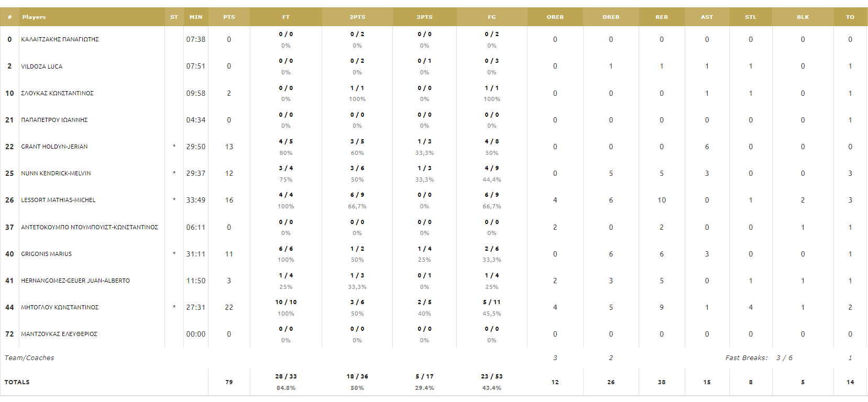Select player GRIGONIS MARIUS
Image resolution: width=868 pixels, height=402 pixels.
46,254
